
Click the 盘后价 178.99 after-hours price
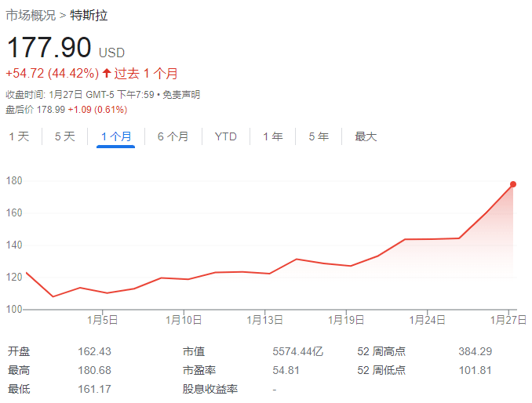(35, 110)
